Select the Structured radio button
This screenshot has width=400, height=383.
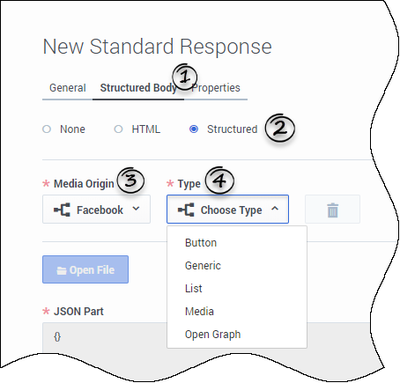coord(194,129)
